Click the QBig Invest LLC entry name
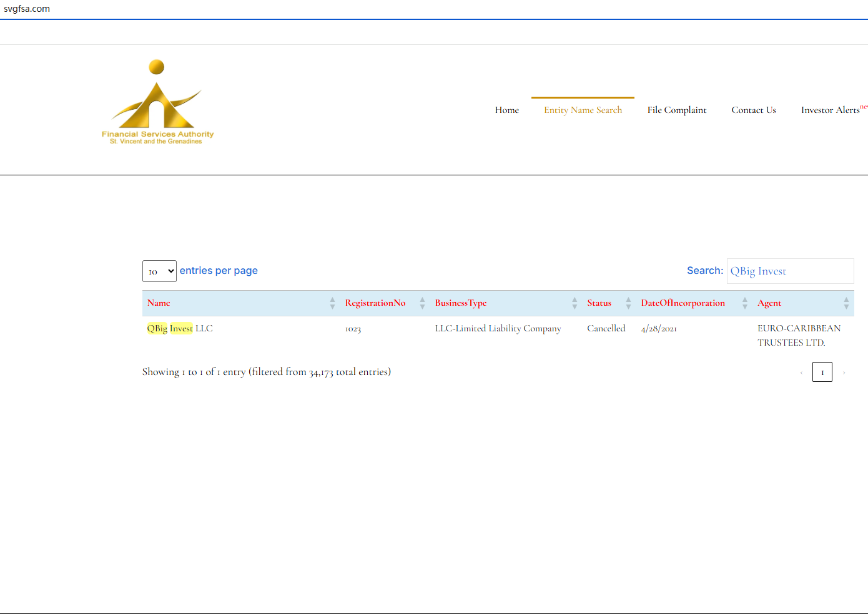 [x=180, y=329]
